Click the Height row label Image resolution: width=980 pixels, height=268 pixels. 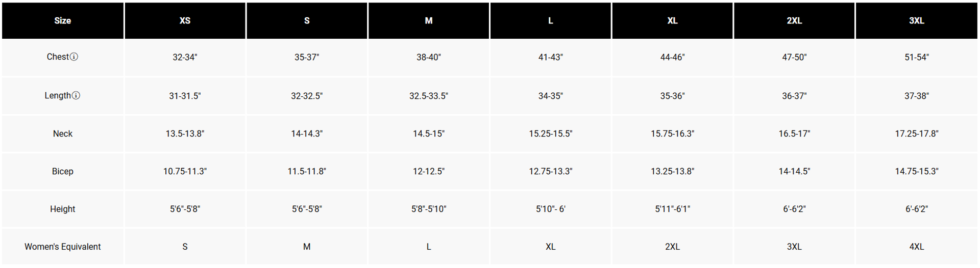point(63,209)
